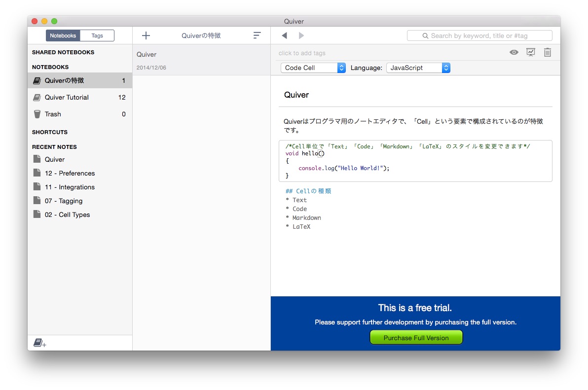Click the RECENT NOTES section header
This screenshot has height=390, width=588.
coord(54,147)
